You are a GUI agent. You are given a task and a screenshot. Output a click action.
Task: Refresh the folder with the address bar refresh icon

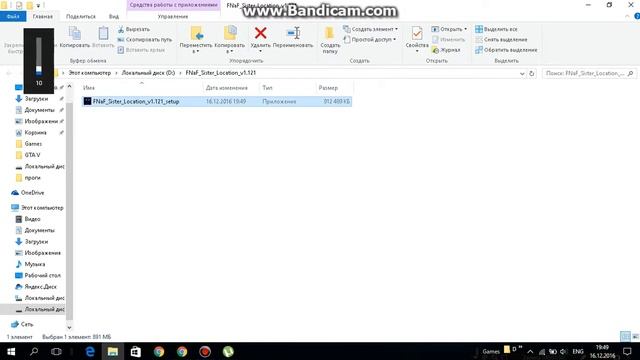point(531,73)
